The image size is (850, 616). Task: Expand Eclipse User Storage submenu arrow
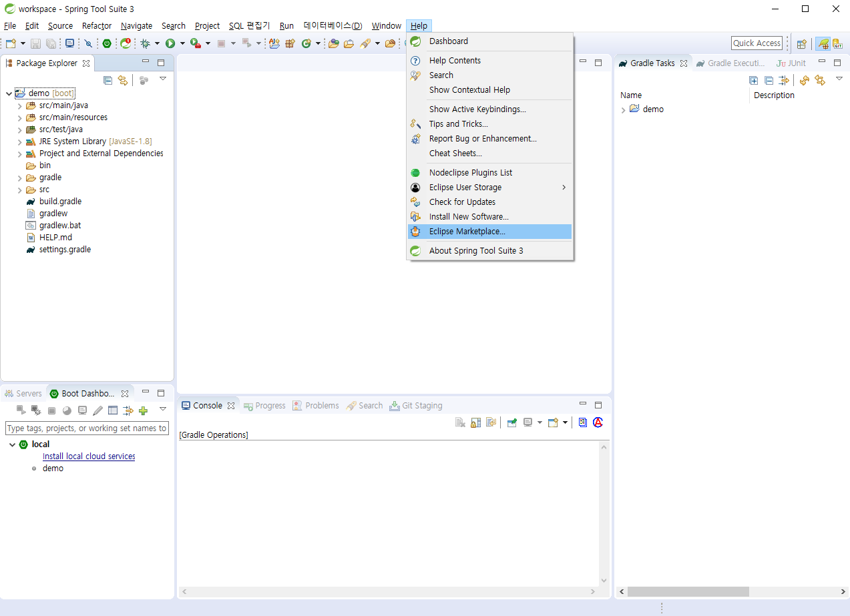click(564, 188)
